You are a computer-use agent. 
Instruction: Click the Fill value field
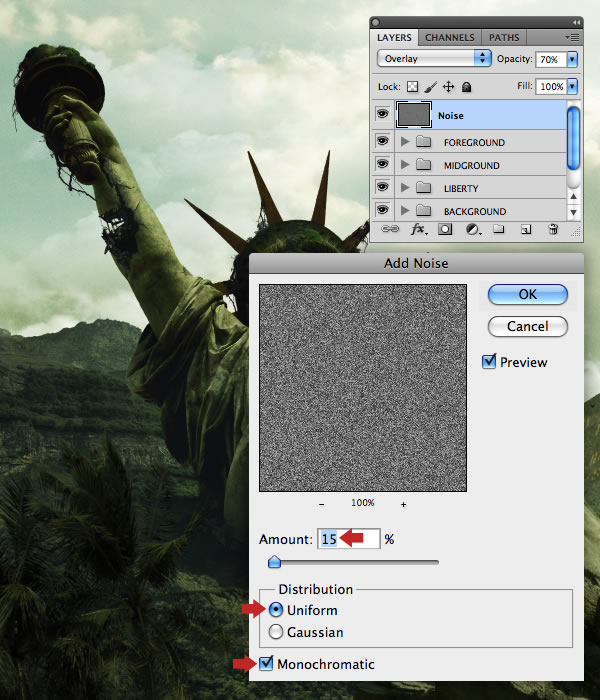(x=551, y=86)
